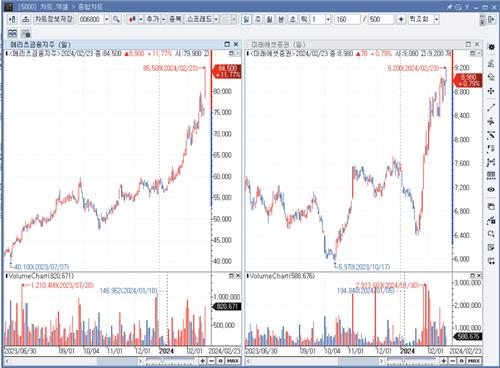Image resolution: width=500 pixels, height=368 pixels.
Task: Click MAX button under left chart
Action: 233,361
